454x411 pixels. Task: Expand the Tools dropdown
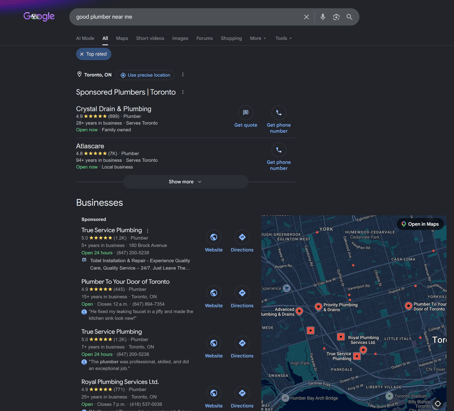[283, 38]
